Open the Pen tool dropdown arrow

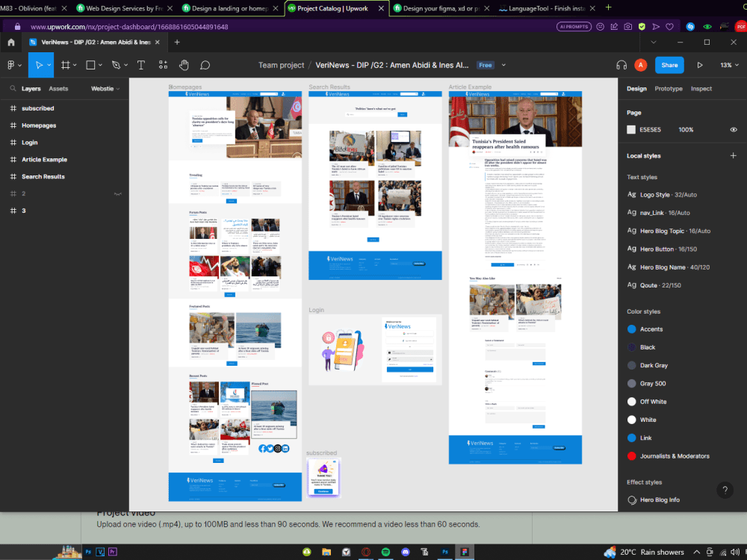(125, 65)
